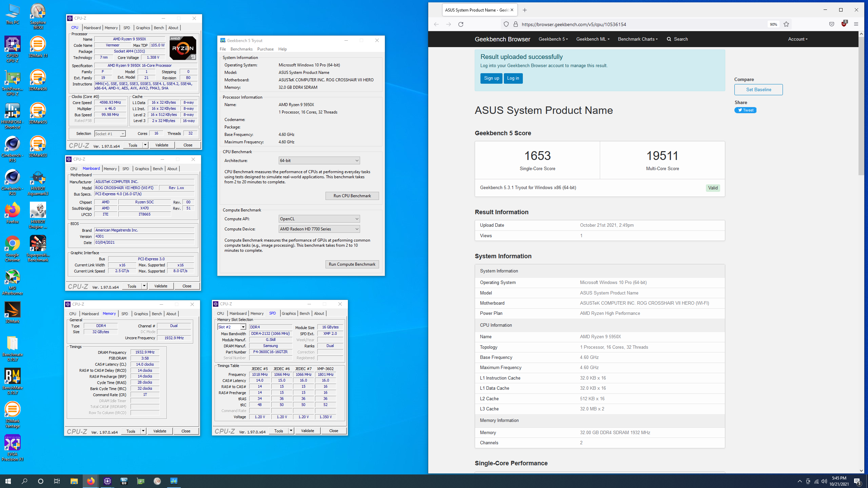Click Search in Geekbench Browser navbar
The width and height of the screenshot is (868, 488).
677,39
